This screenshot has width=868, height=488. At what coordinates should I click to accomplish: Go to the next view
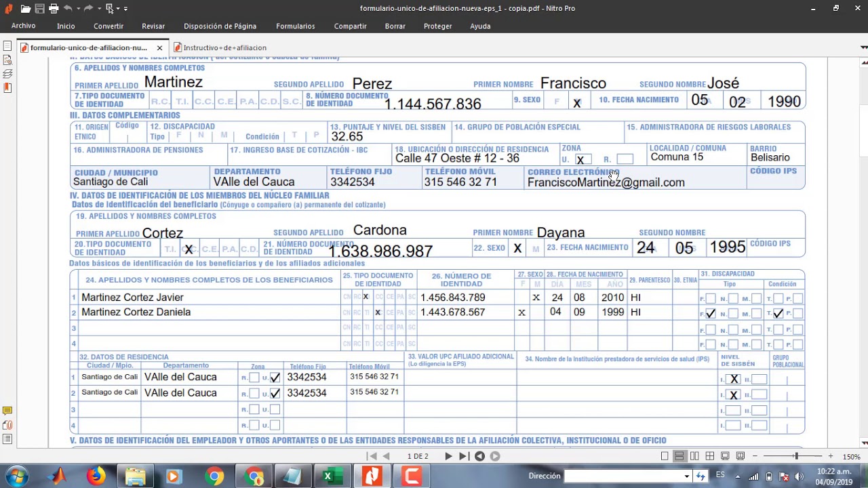tap(495, 456)
